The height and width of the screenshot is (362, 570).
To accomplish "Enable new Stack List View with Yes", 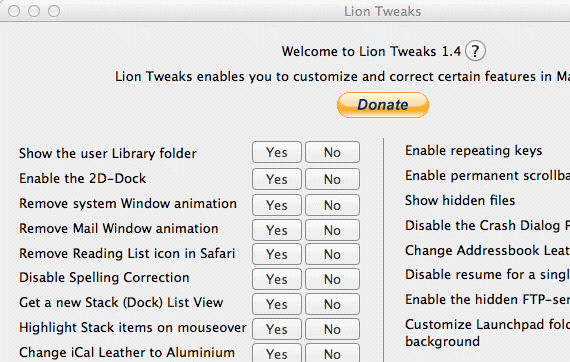I will click(277, 304).
